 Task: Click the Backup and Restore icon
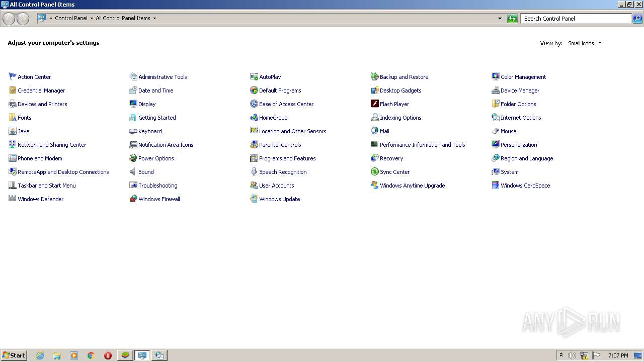[x=375, y=76]
